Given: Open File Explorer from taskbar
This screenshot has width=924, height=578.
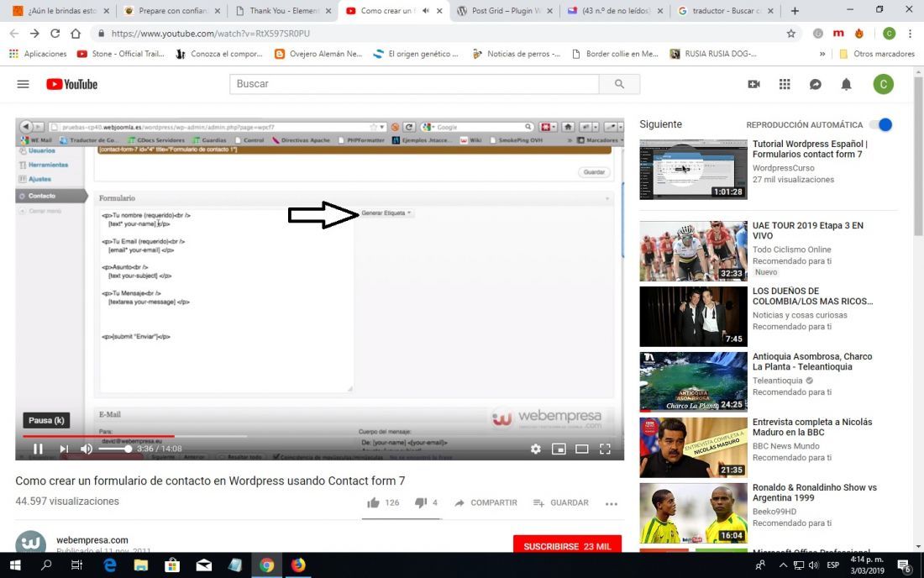Looking at the screenshot, I should tap(141, 565).
